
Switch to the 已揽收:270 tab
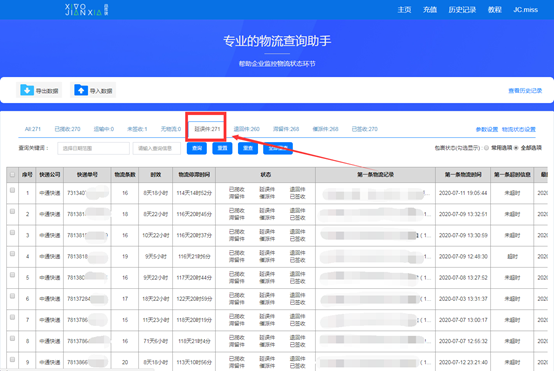(x=67, y=129)
